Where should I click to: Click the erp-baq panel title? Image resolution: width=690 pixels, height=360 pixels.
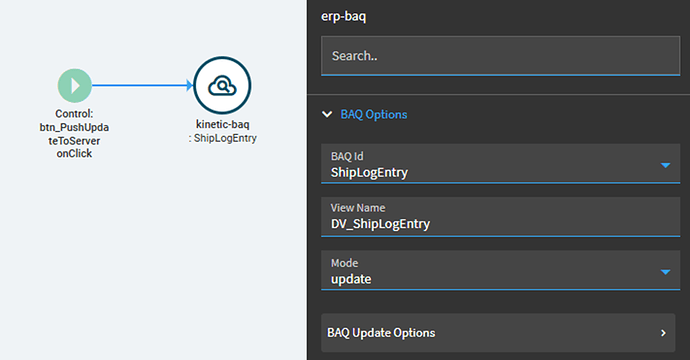(x=344, y=17)
